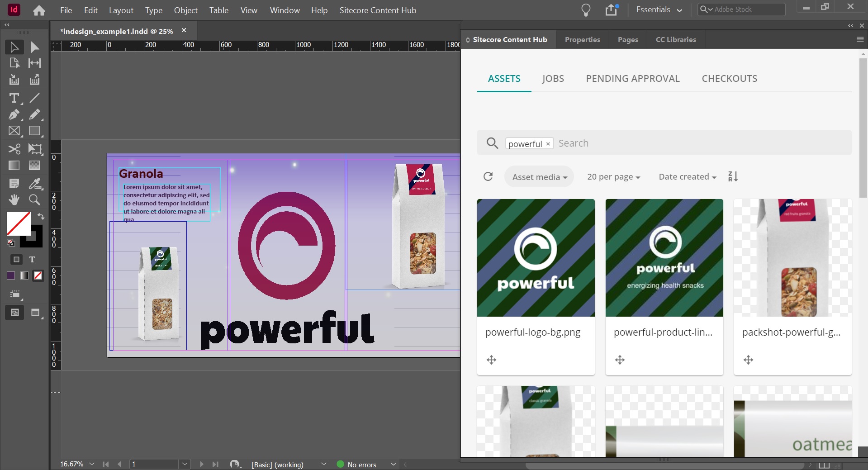
Task: Switch to the JOBS tab
Action: pos(553,78)
